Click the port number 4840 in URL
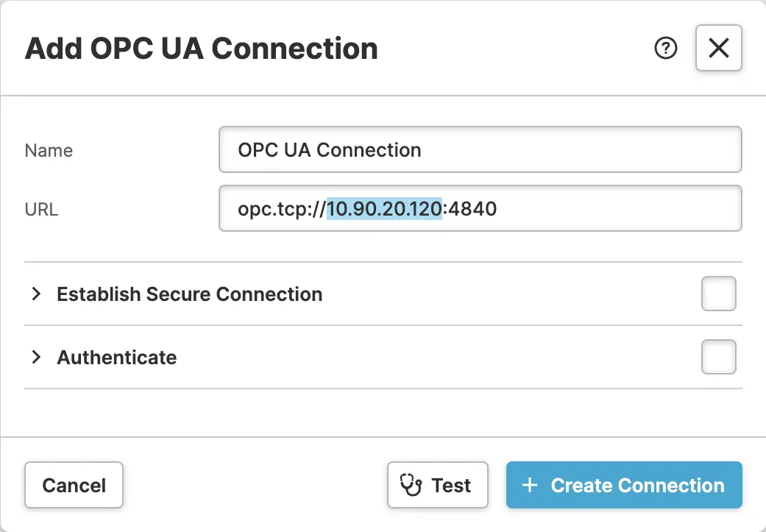The image size is (766, 532). [x=472, y=210]
